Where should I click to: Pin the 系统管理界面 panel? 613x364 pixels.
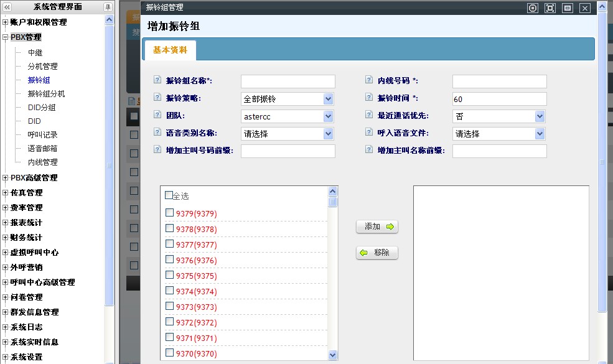click(x=107, y=7)
